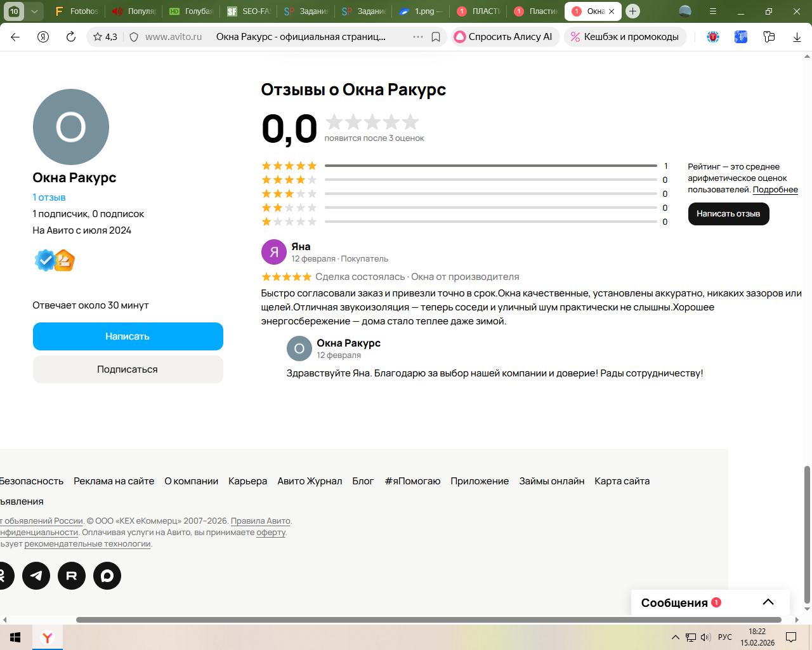Open the Windows Start menu
This screenshot has width=812, height=650.
15,637
